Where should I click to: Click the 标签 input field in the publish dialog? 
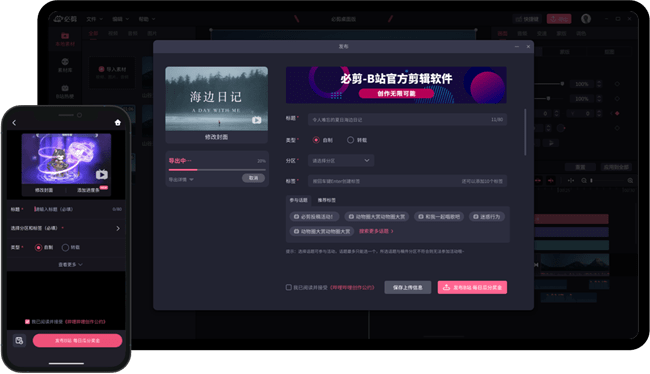[x=407, y=181]
